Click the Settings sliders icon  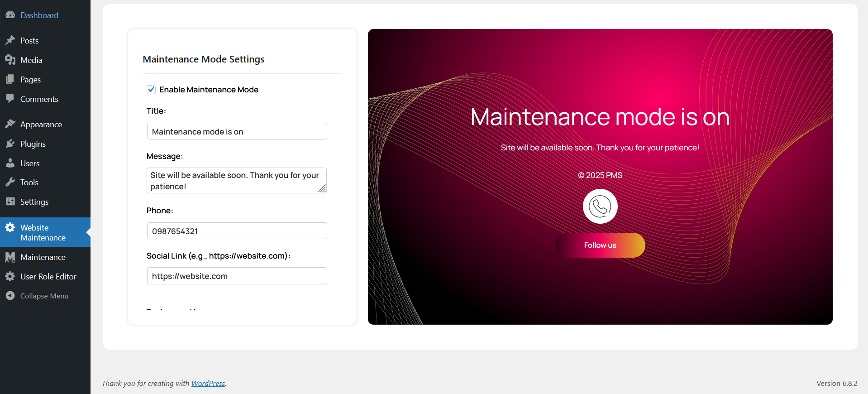(x=10, y=202)
